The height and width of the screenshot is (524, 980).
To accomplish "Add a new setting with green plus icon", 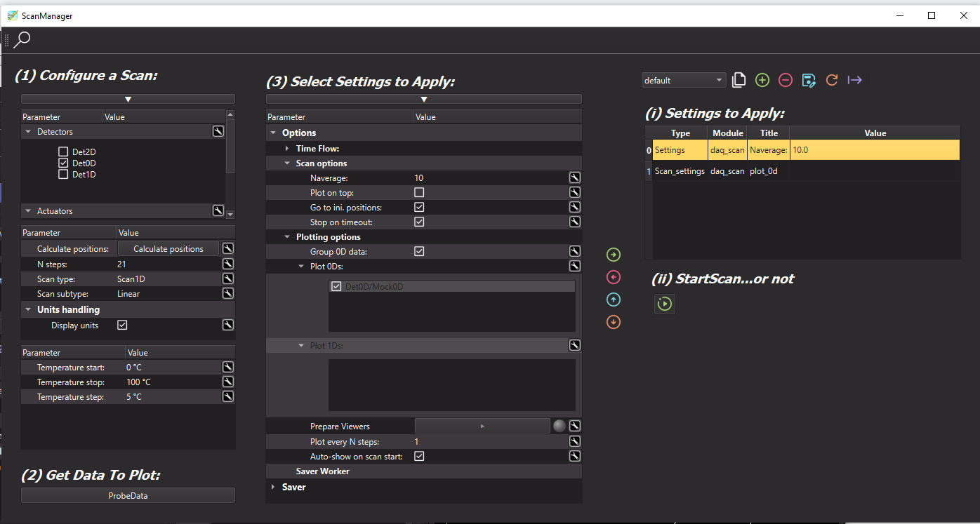I will pyautogui.click(x=762, y=81).
